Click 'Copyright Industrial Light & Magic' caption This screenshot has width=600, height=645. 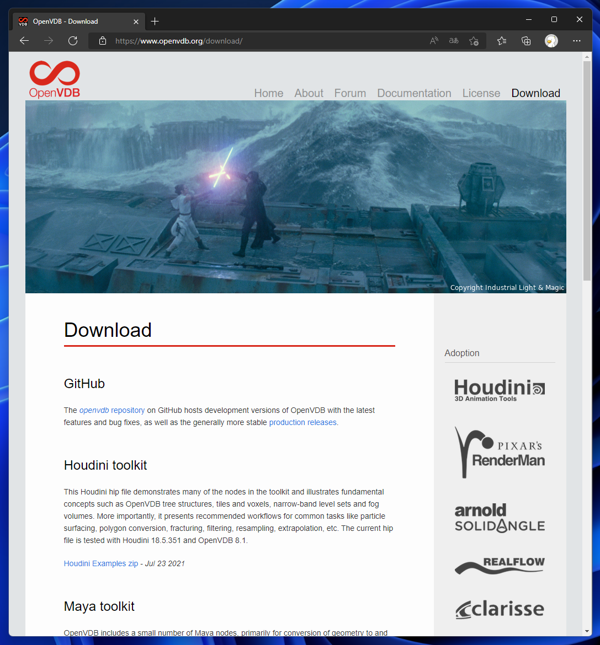(x=507, y=287)
